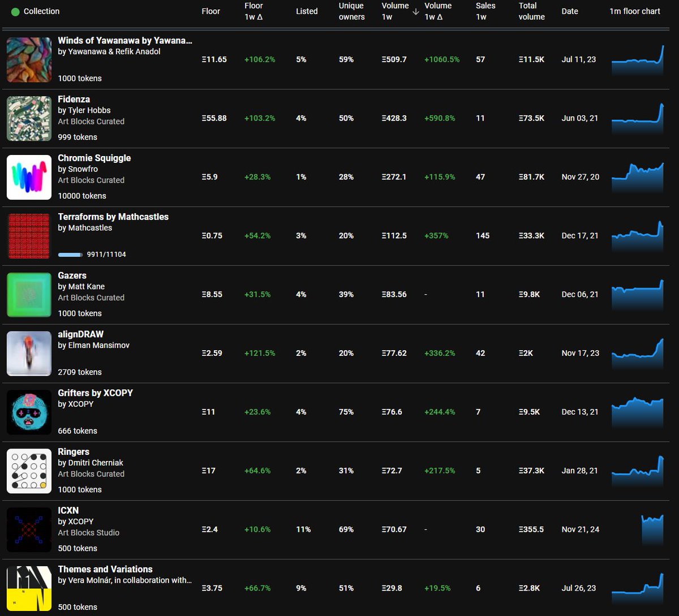The image size is (679, 616).
Task: Open the ICXN title link
Action: tap(68, 511)
